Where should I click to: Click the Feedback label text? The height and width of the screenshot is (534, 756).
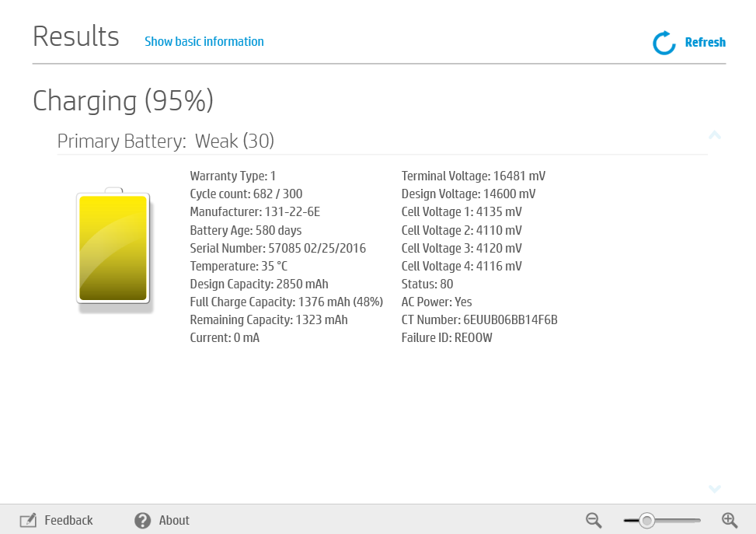[x=69, y=520]
